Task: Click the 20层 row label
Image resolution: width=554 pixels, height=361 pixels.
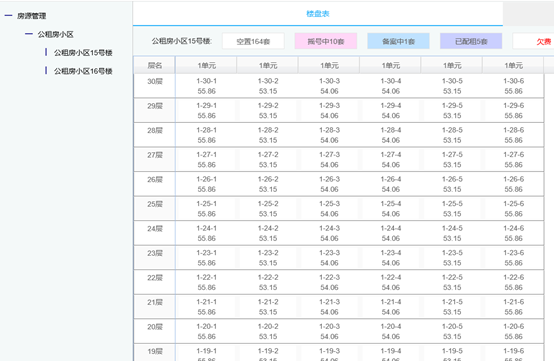Action: [x=155, y=327]
